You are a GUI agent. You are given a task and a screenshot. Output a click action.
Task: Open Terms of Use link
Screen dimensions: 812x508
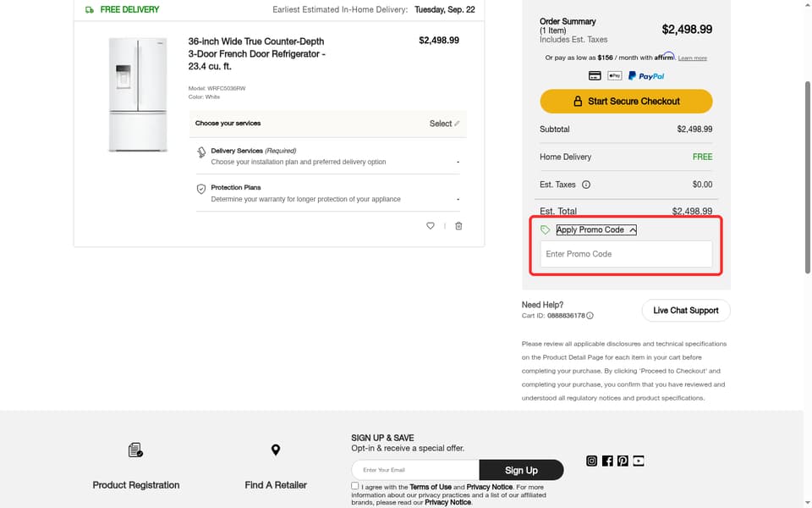tap(431, 488)
